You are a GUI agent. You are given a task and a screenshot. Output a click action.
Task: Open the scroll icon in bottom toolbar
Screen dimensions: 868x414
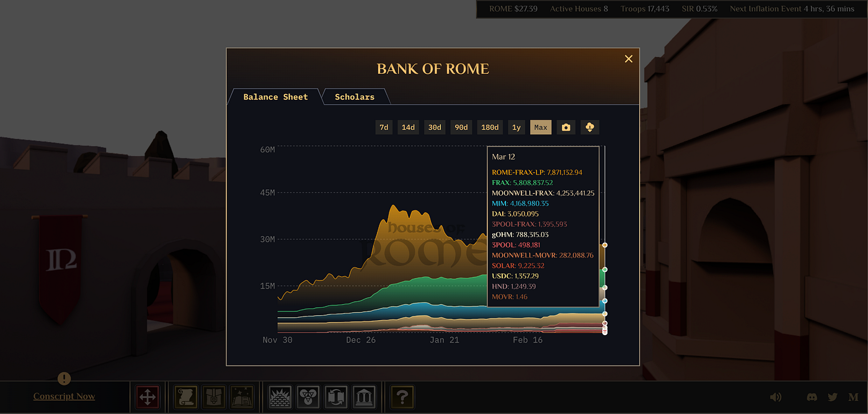tap(185, 397)
